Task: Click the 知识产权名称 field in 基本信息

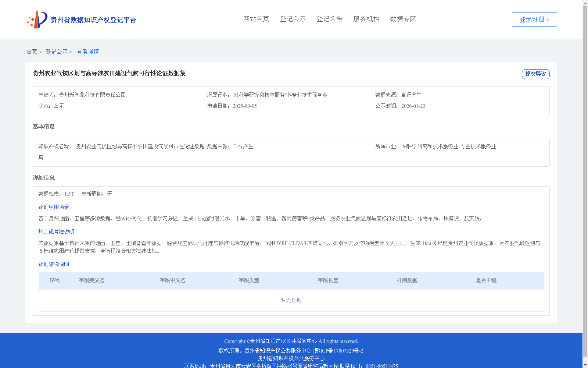Action: [121, 152]
